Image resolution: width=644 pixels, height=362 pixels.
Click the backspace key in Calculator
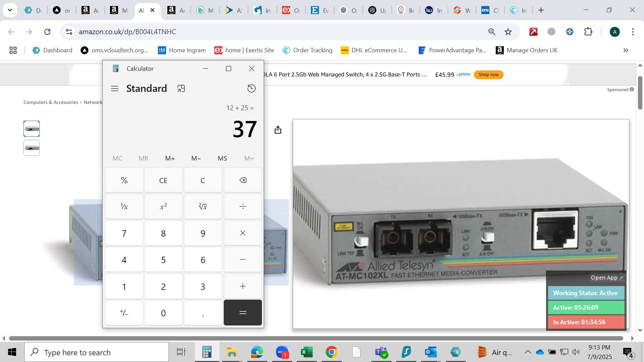coord(243,180)
